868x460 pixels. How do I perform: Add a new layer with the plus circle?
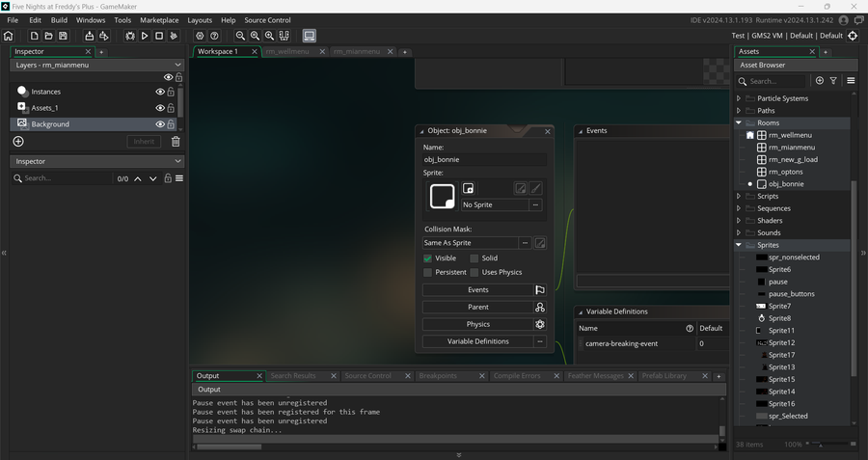tap(18, 142)
